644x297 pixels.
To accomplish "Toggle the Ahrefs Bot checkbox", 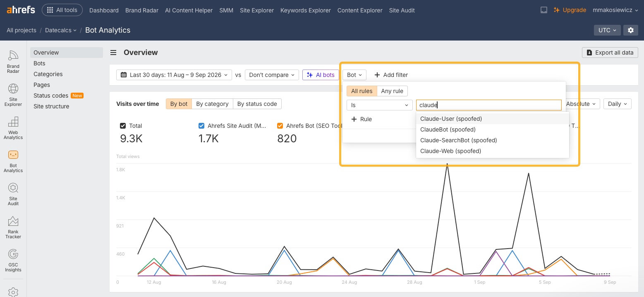I will click(x=280, y=126).
